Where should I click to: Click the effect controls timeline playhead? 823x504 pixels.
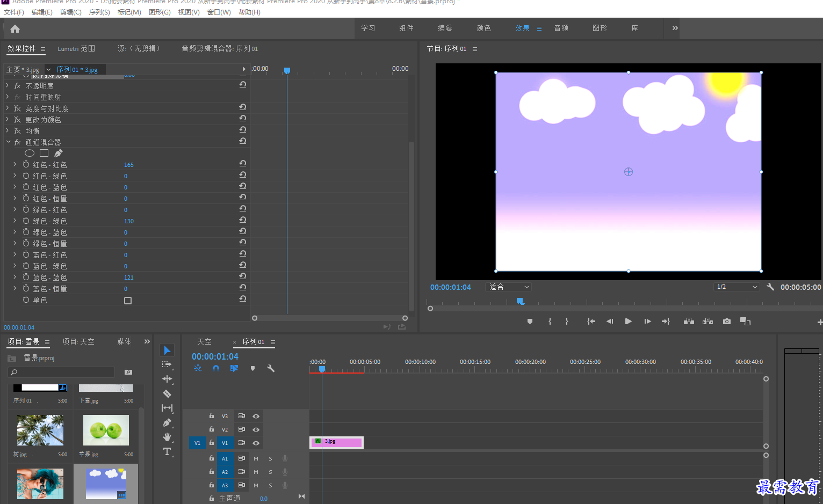click(x=287, y=70)
